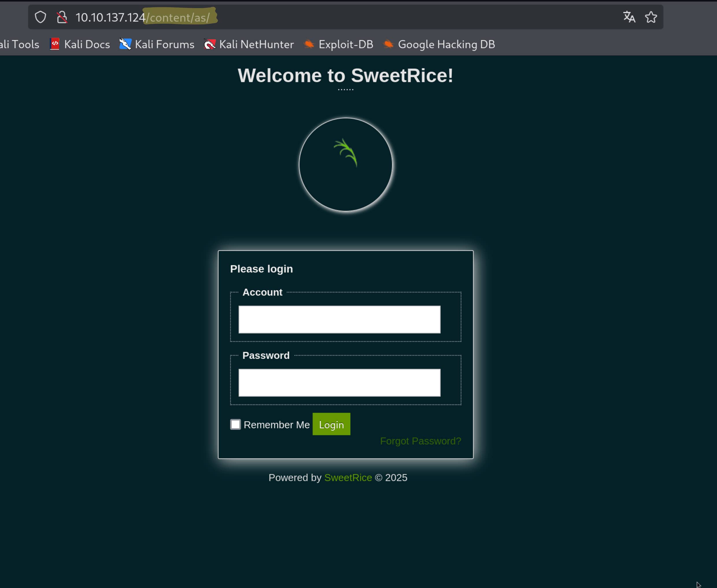Click the Google Hacking DB bookmark icon
Viewport: 717px width, 588px height.
[388, 44]
